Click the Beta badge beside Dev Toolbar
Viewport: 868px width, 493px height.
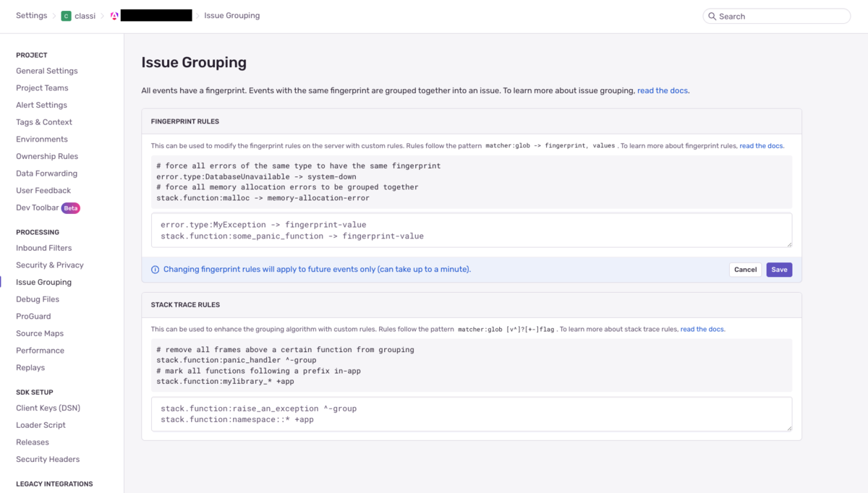[71, 207]
